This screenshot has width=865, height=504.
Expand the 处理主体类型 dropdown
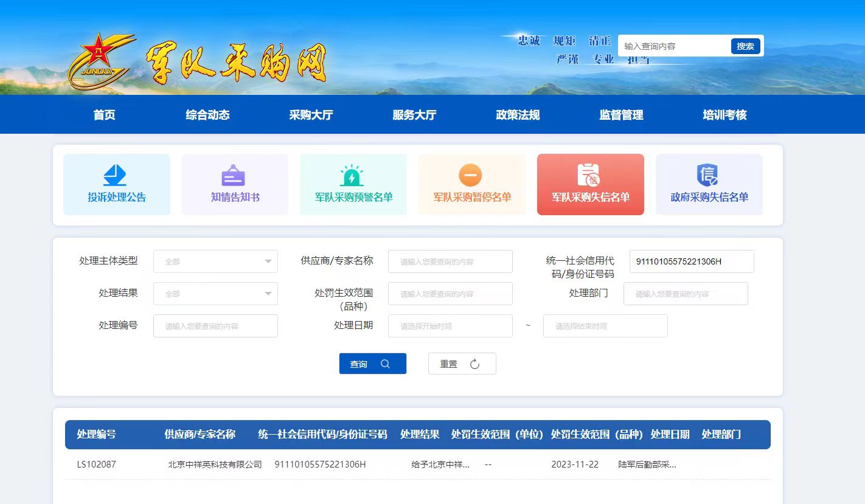215,261
